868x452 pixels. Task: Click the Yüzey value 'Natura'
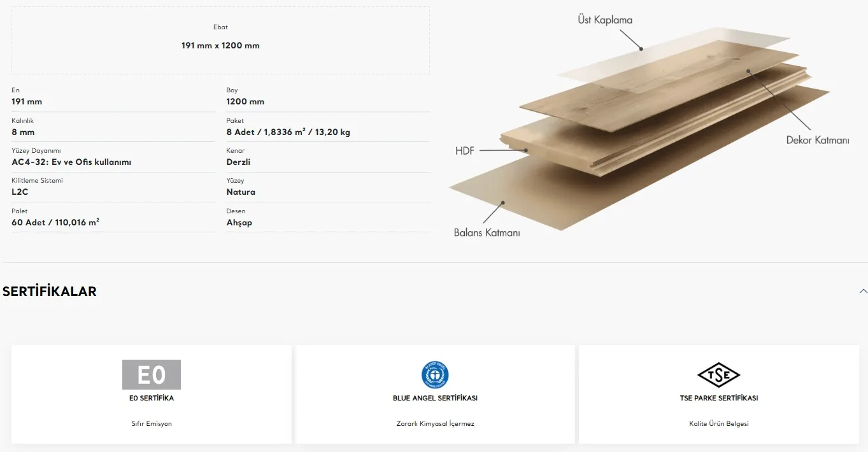pyautogui.click(x=241, y=192)
